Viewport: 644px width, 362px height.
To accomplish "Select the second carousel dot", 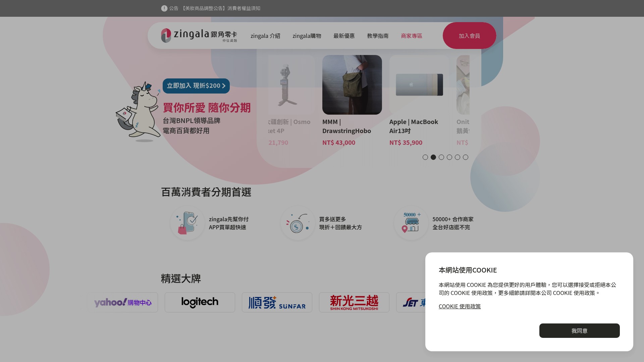I will [433, 157].
